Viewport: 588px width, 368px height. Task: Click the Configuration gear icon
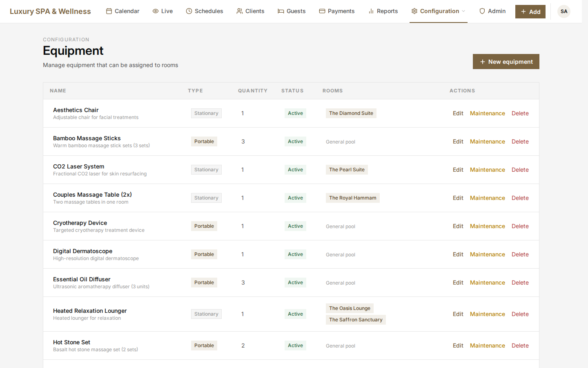pyautogui.click(x=414, y=11)
